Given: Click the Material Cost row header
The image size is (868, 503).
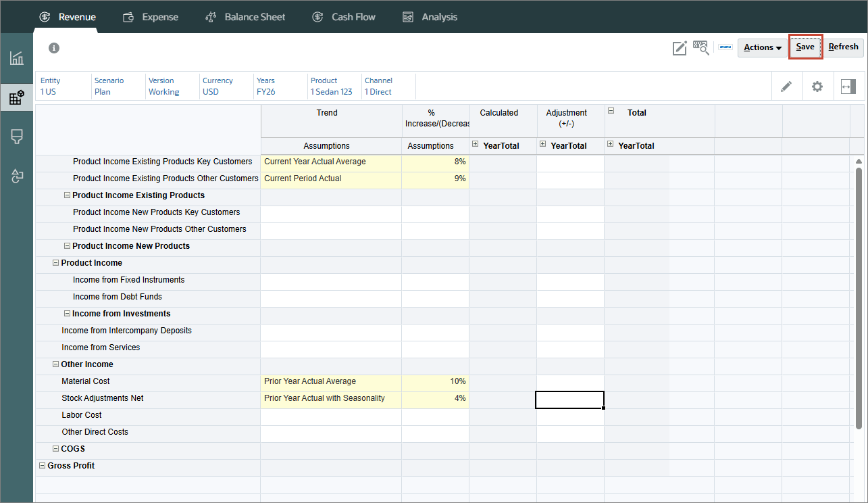Looking at the screenshot, I should (x=148, y=382).
